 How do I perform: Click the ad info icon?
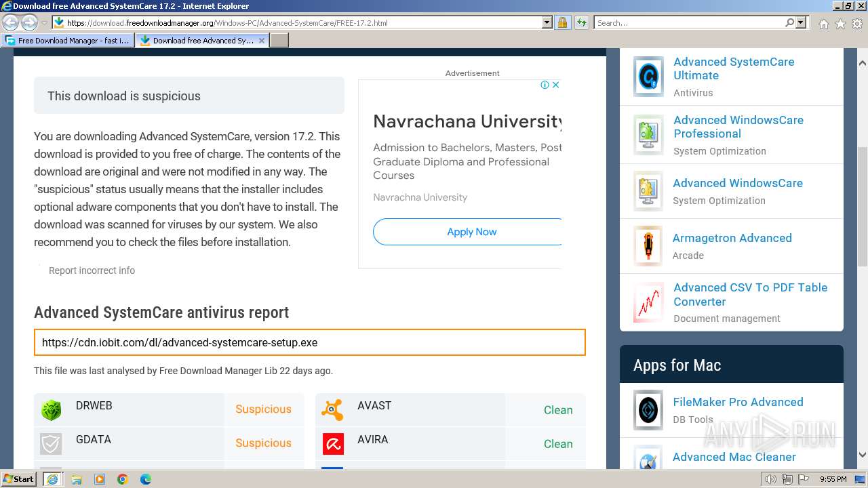point(545,85)
